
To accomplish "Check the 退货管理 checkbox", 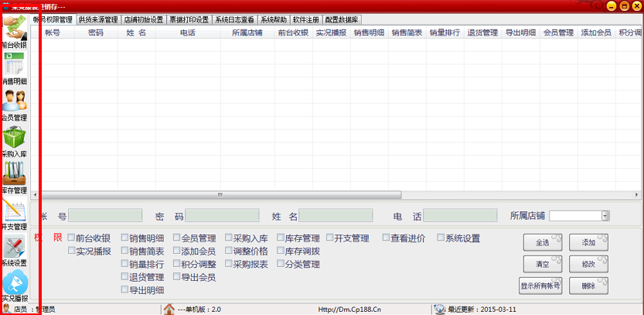I will pos(124,276).
